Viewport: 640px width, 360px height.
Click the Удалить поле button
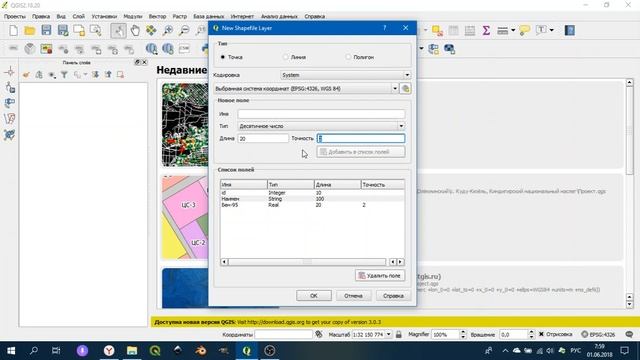pos(380,276)
